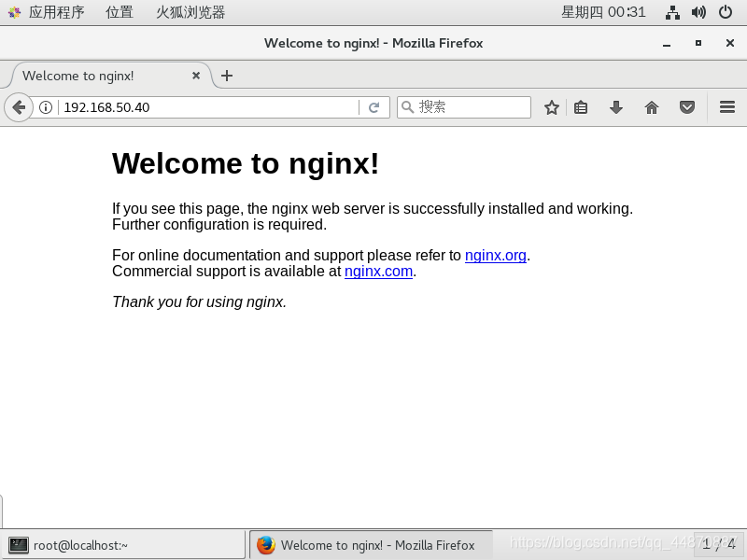Viewport: 747px width, 560px height.
Task: Open the 火狐浏览器 app menu
Action: (x=190, y=12)
